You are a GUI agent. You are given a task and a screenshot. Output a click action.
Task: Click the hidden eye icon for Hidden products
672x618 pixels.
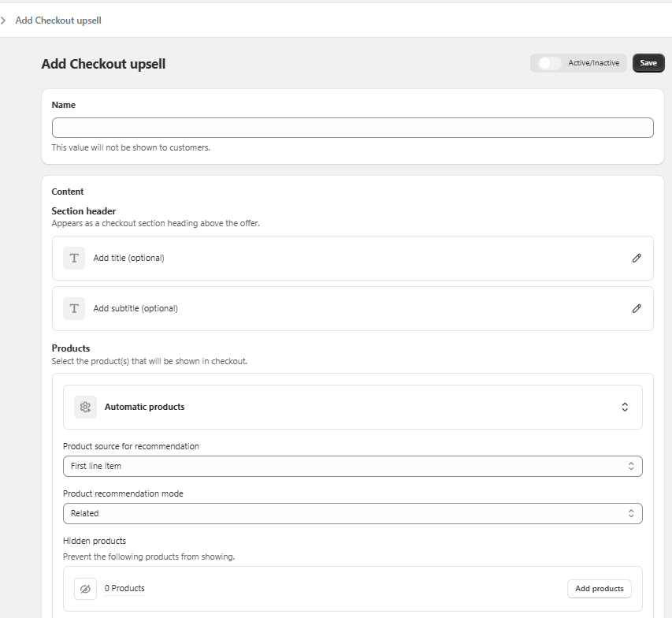[x=85, y=589]
